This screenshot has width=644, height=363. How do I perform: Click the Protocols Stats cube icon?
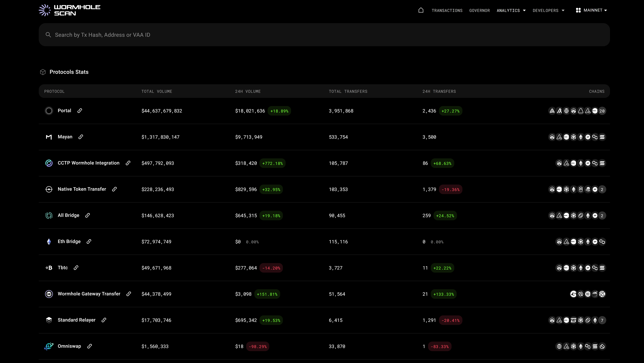coord(43,72)
